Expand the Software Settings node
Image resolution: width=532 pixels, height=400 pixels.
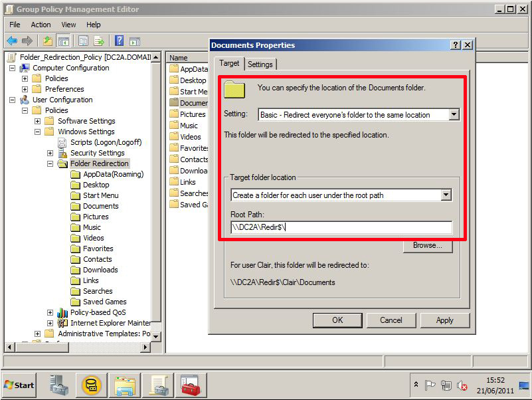point(37,121)
